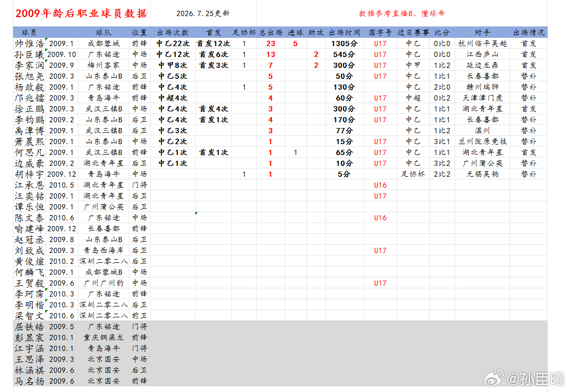
Task: Select opponent cell 兰州陇原竞技
Action: coord(482,142)
